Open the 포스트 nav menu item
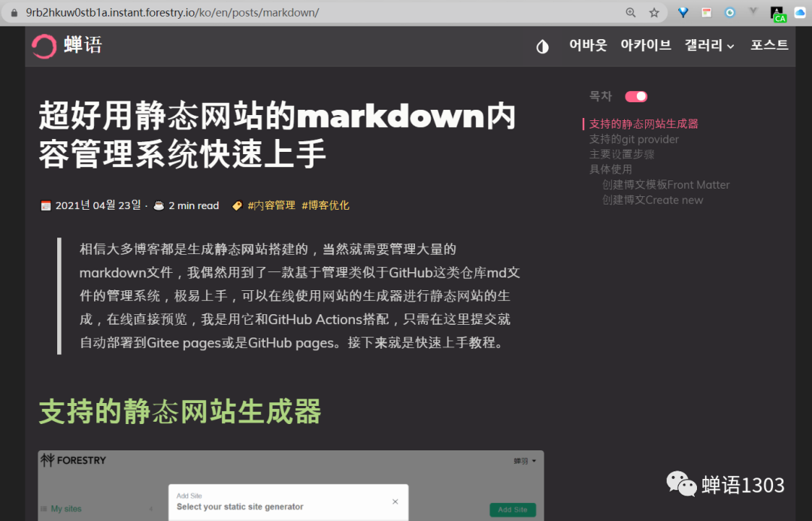Screen dimensions: 812x521 (x=770, y=46)
